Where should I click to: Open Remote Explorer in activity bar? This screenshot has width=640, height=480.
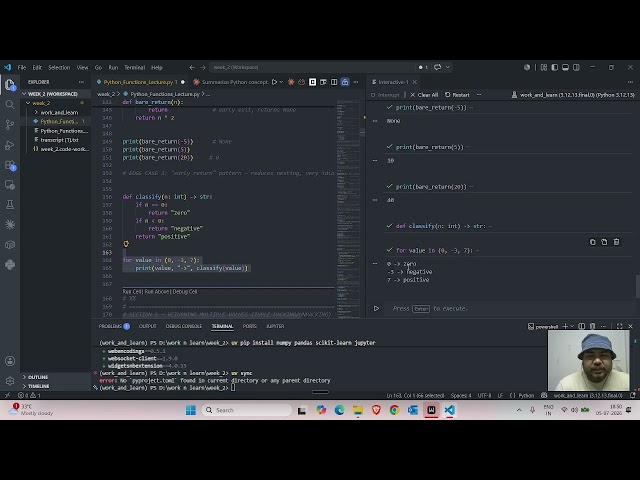point(10,185)
